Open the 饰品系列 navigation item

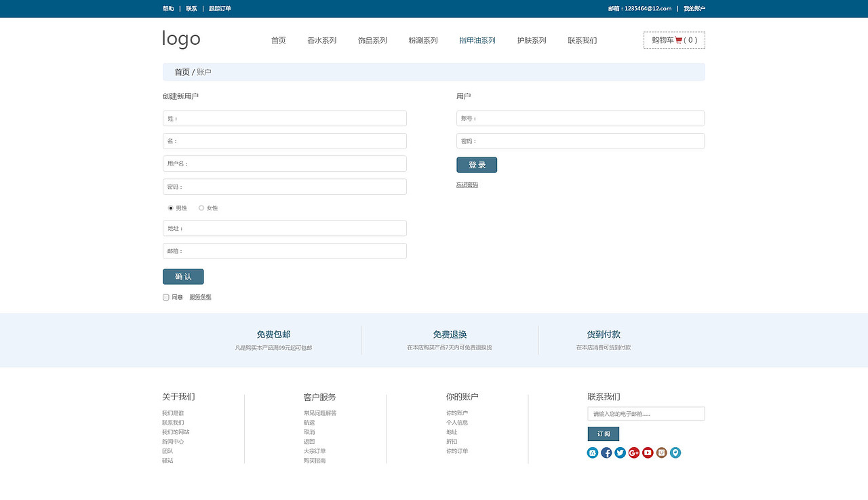[372, 41]
